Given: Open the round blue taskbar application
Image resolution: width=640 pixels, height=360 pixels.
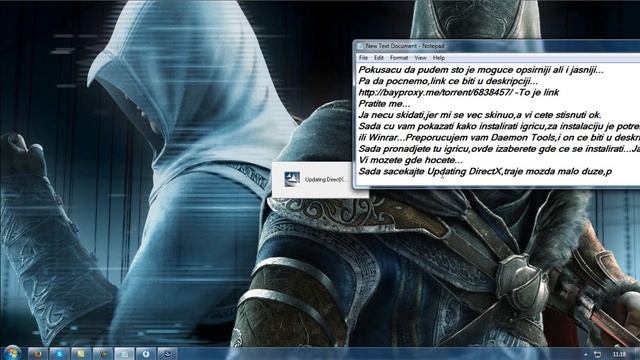Looking at the screenshot, I should point(146,353).
